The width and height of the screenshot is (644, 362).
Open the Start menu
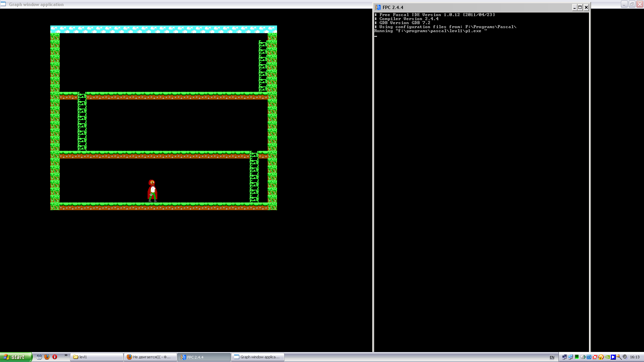pyautogui.click(x=15, y=357)
